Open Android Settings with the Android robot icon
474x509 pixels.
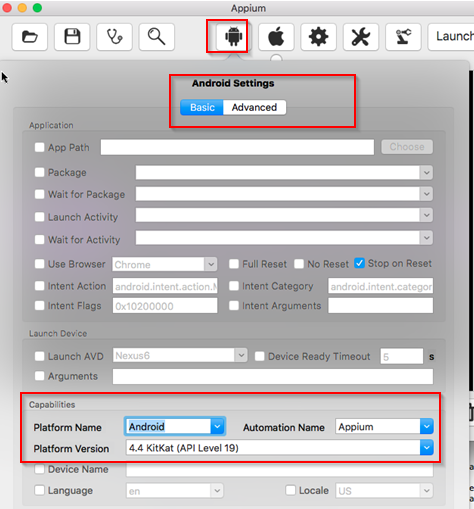click(233, 37)
